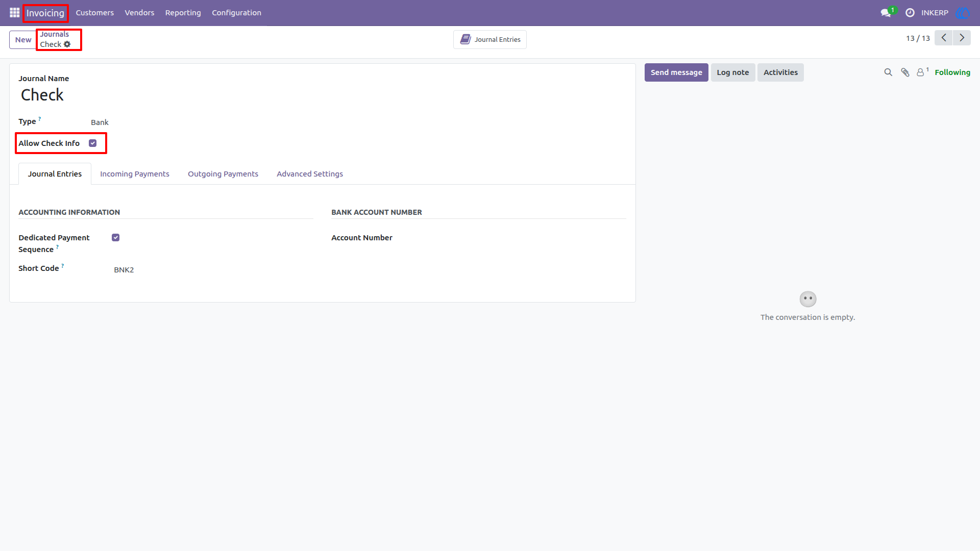Switch to the Incoming Payments tab
Image resolution: width=980 pixels, height=551 pixels.
[x=135, y=174]
